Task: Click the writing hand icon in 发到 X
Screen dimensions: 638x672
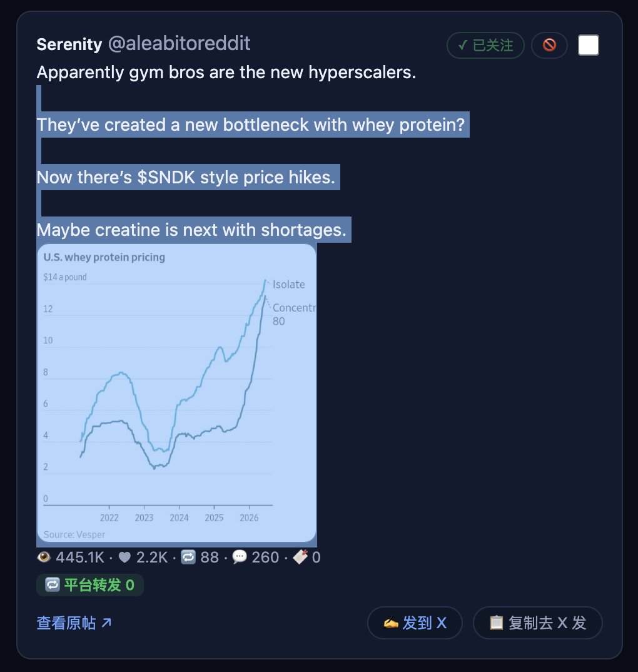Action: [x=391, y=623]
